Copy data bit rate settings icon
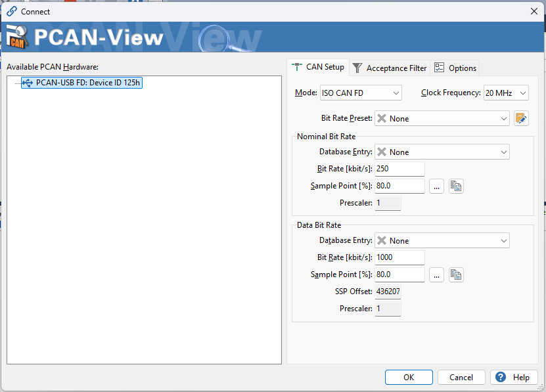Viewport: 546px width, 392px height. point(456,275)
